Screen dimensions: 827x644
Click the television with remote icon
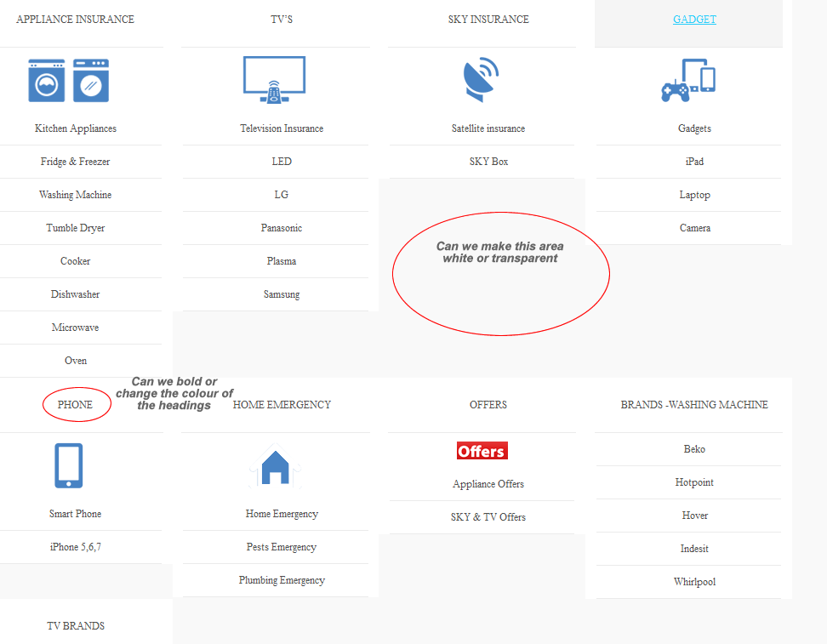(x=274, y=80)
